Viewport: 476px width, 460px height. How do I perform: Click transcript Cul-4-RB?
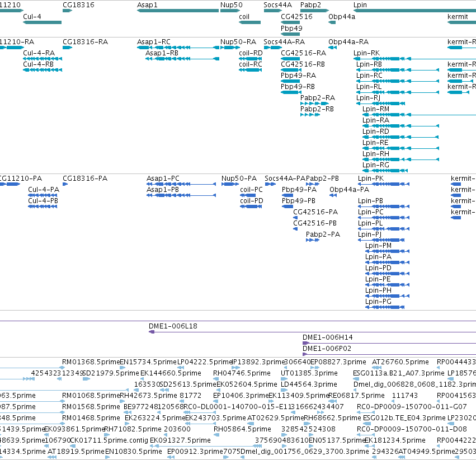[43, 70]
